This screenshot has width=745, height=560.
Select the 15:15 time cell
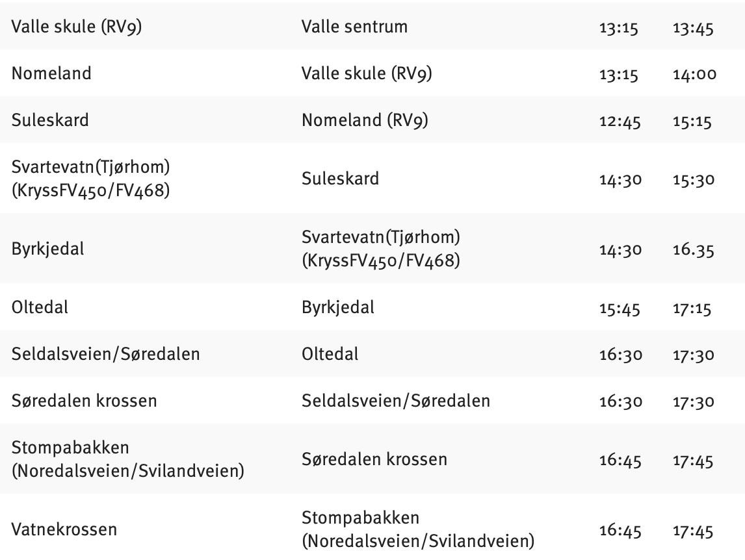(693, 121)
